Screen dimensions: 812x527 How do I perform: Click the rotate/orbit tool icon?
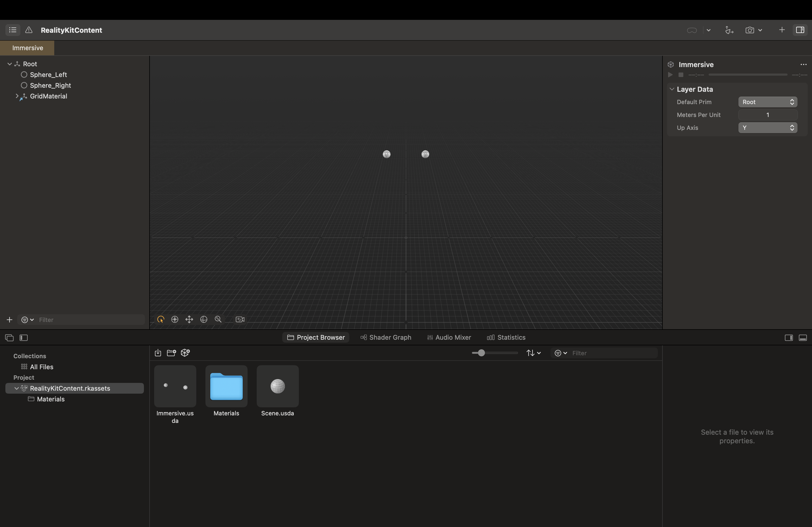coord(204,319)
